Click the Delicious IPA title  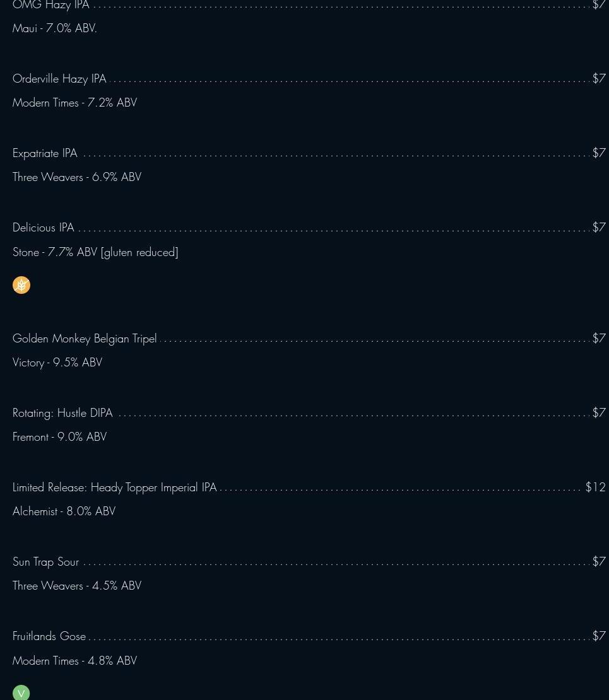(x=44, y=228)
